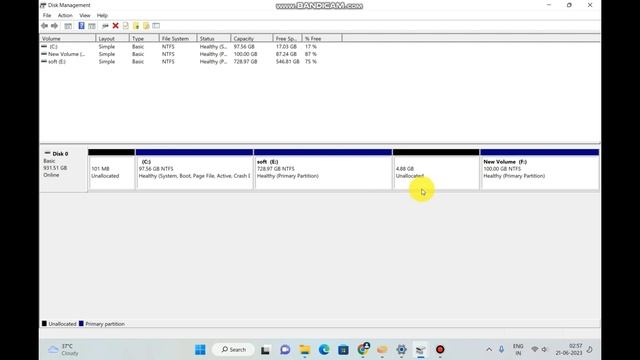Click the Back arrow in the toolbar
Viewport: 640px width, 360px height.
coord(44,26)
